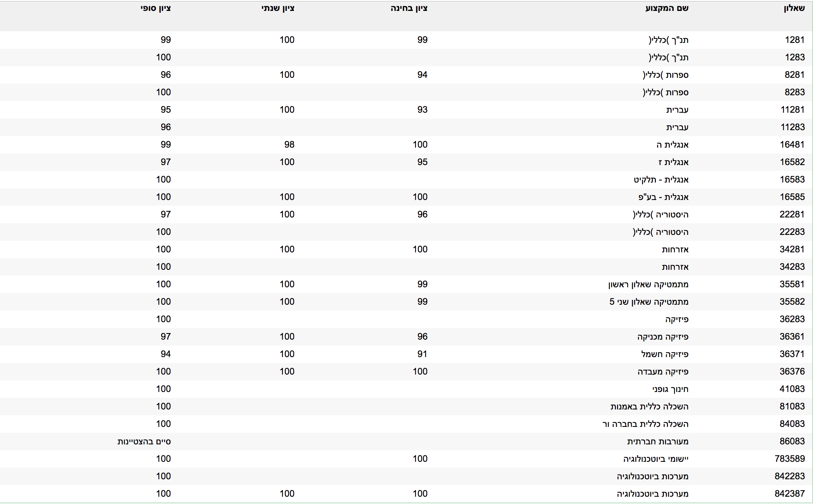Image resolution: width=813 pixels, height=504 pixels.
Task: Click the ציון סופי column header
Action: (156, 8)
